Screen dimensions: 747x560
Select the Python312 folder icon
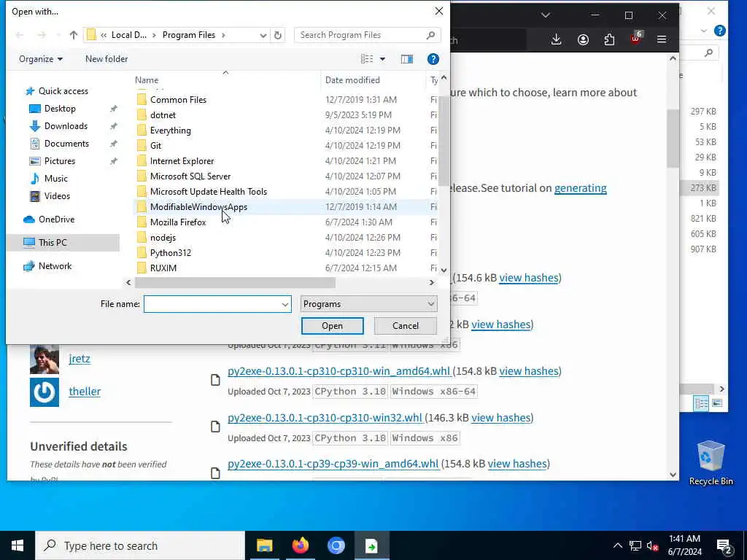tap(142, 252)
